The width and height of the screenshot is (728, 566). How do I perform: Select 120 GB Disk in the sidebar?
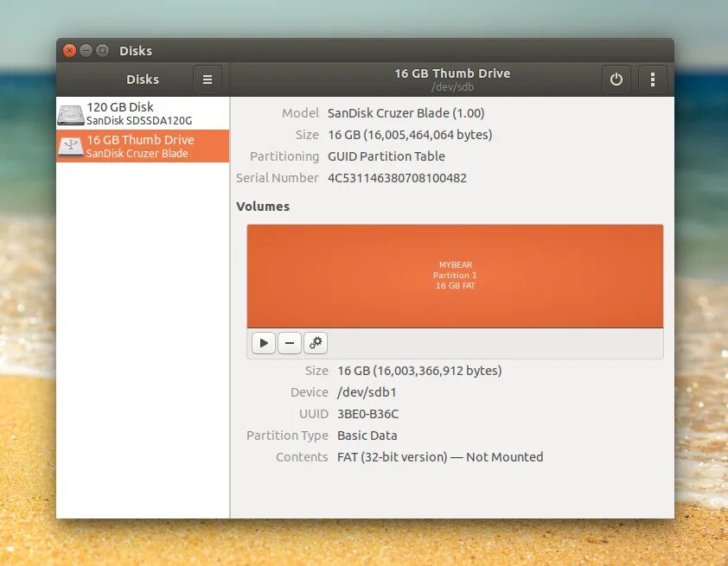click(x=143, y=113)
